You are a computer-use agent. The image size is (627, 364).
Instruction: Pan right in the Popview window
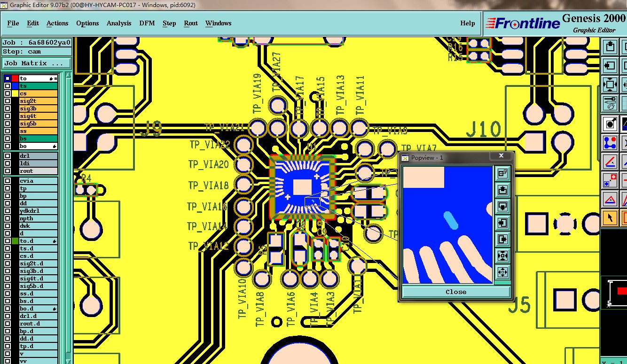(x=502, y=240)
